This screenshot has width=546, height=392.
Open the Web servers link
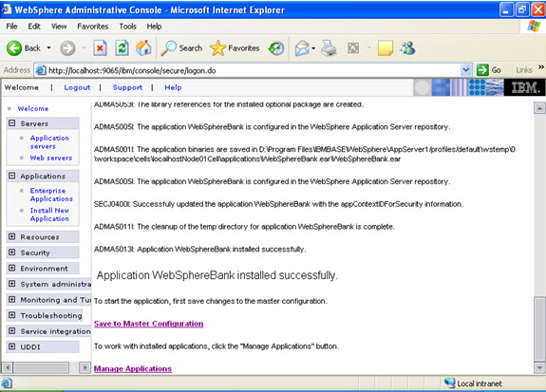(51, 158)
